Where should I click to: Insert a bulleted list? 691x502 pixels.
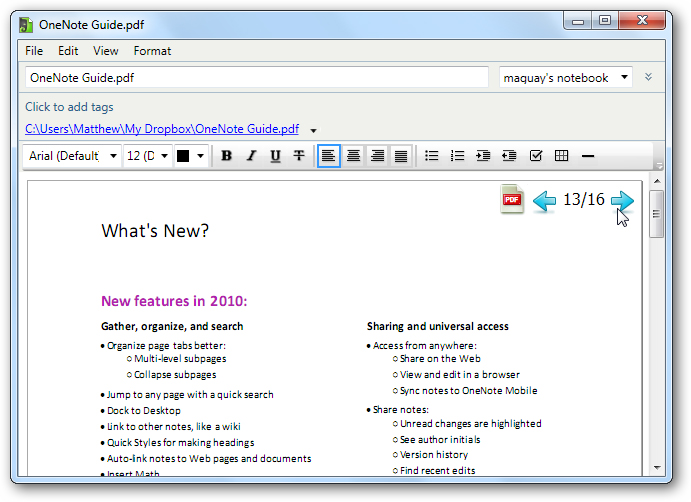(x=432, y=156)
